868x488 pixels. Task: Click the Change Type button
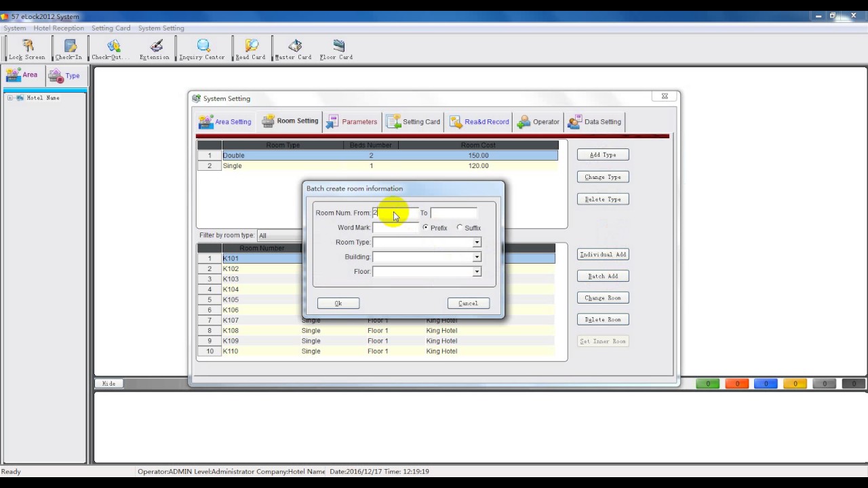pyautogui.click(x=603, y=177)
